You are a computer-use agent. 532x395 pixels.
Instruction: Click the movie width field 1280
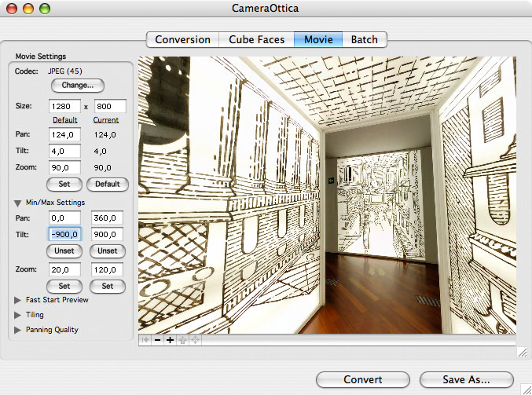click(64, 107)
